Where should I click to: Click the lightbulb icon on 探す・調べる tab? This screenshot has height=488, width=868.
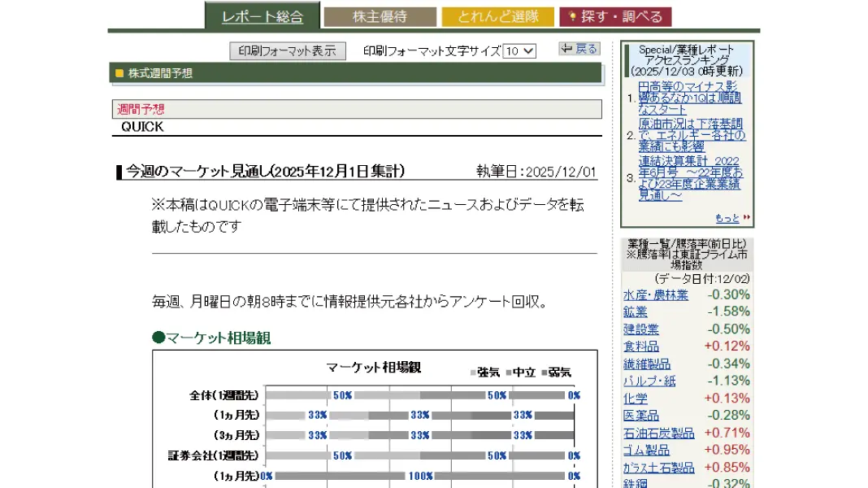point(572,16)
